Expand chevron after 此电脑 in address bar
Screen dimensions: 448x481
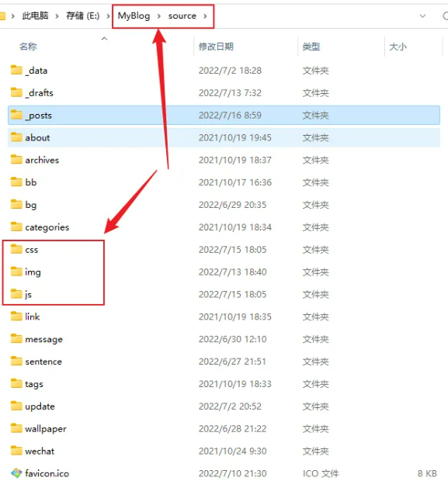pyautogui.click(x=57, y=16)
